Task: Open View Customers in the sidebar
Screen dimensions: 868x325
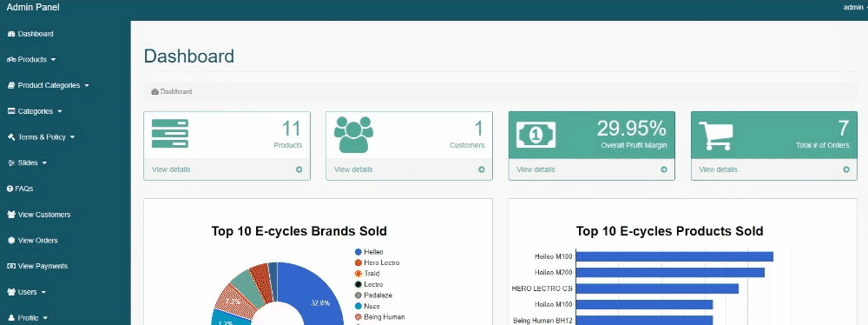Action: [39, 215]
